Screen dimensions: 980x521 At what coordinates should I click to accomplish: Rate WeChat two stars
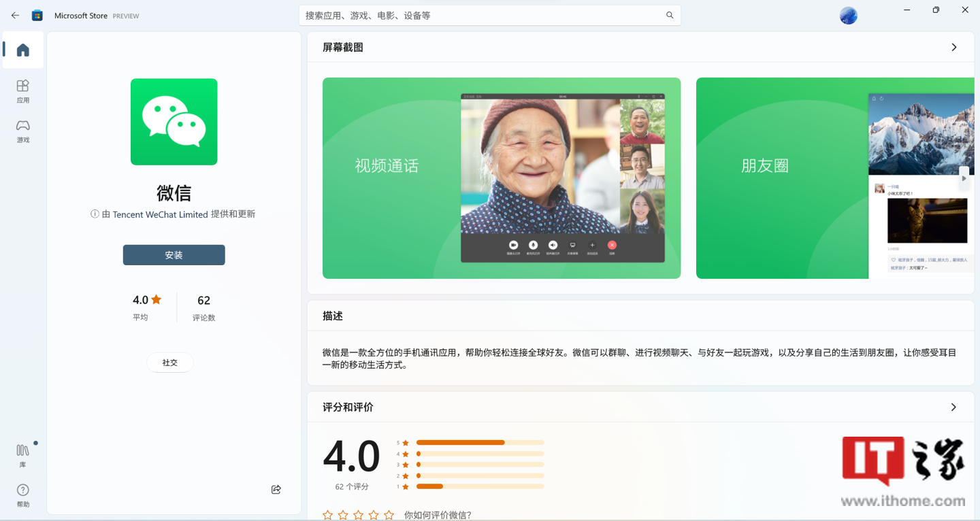tap(343, 515)
